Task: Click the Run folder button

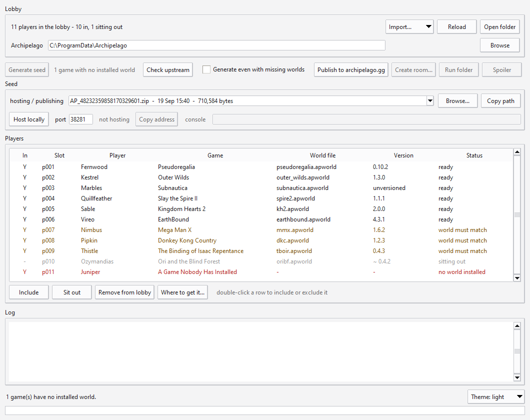Action: (458, 70)
